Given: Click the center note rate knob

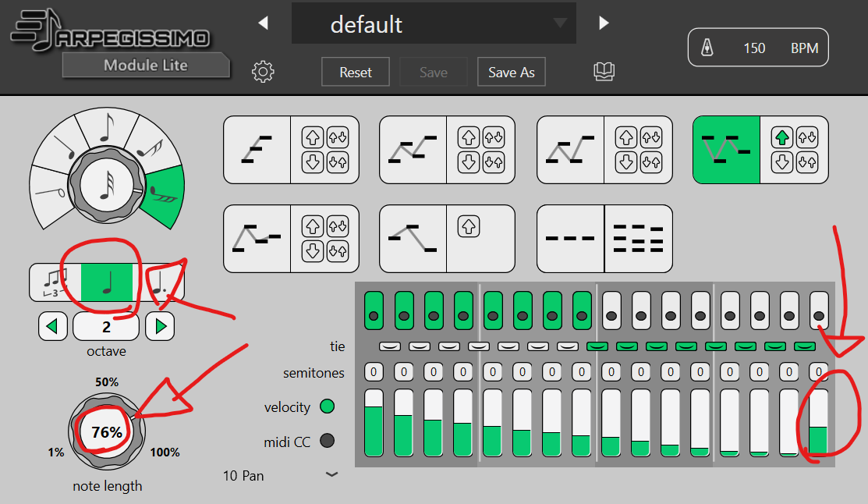Looking at the screenshot, I should pyautogui.click(x=107, y=186).
